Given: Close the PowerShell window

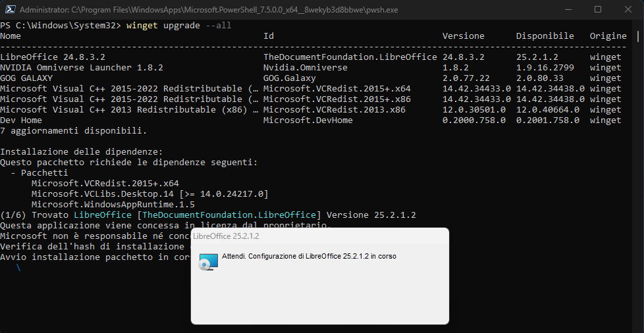Looking at the screenshot, I should (628, 9).
